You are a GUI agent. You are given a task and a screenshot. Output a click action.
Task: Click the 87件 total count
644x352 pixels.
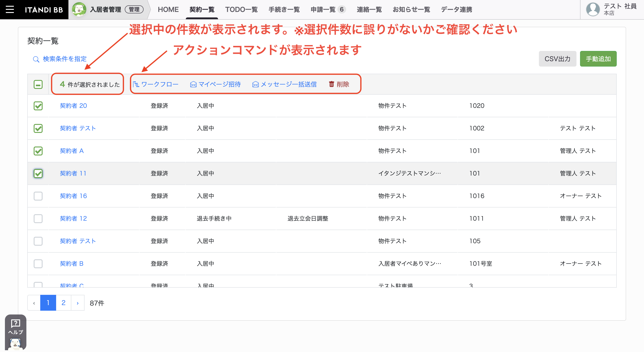tap(97, 303)
